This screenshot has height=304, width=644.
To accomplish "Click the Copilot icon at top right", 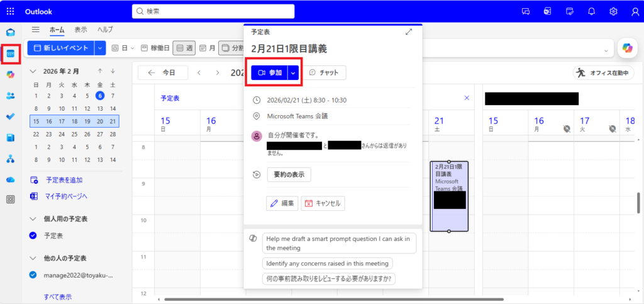I will pos(626,48).
